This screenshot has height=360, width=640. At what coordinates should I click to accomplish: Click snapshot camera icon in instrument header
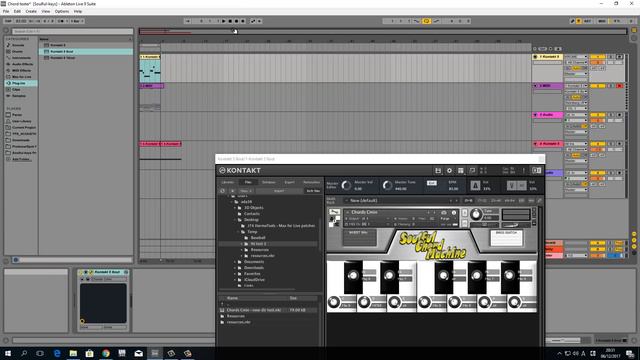click(x=444, y=213)
